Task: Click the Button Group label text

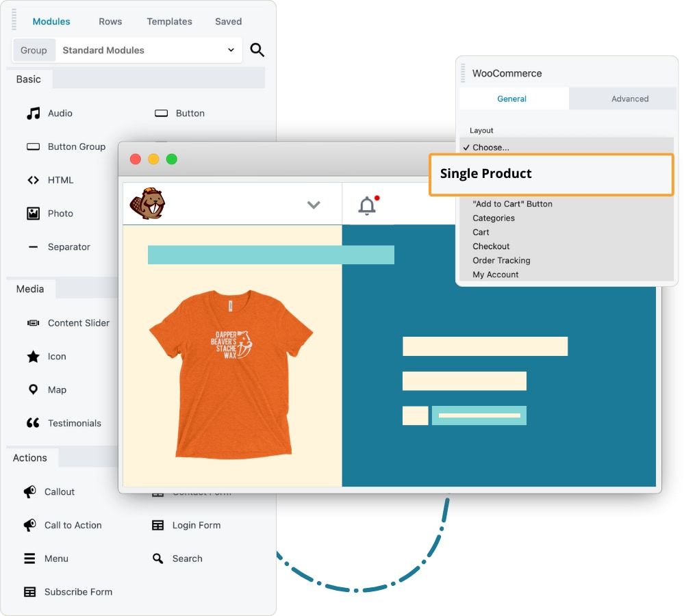Action: click(77, 147)
